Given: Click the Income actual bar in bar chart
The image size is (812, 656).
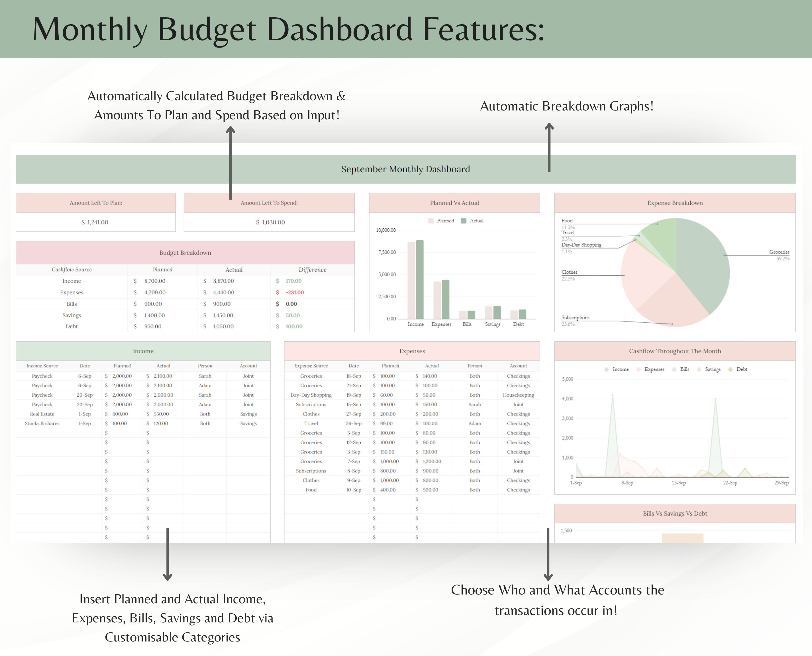Looking at the screenshot, I should point(420,279).
